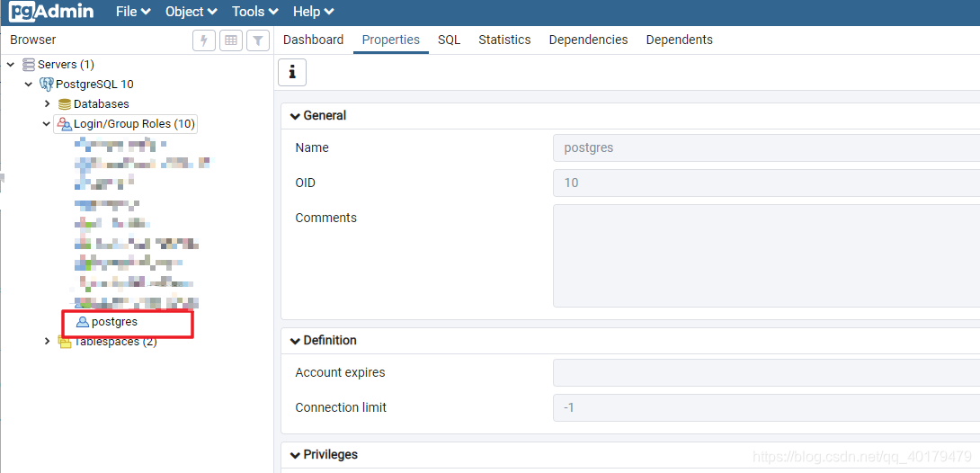This screenshot has width=980, height=473.
Task: Click the postgres role user icon
Action: click(x=82, y=323)
